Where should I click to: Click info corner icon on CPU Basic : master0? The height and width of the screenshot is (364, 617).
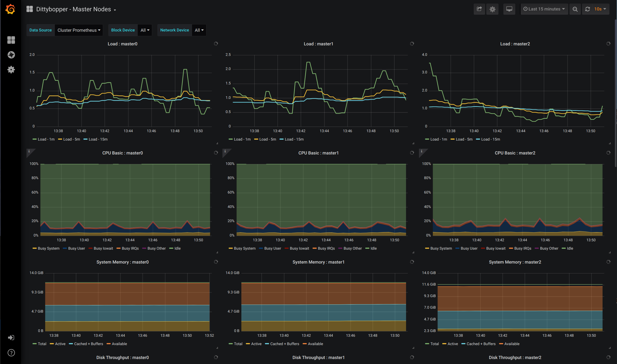point(29,152)
